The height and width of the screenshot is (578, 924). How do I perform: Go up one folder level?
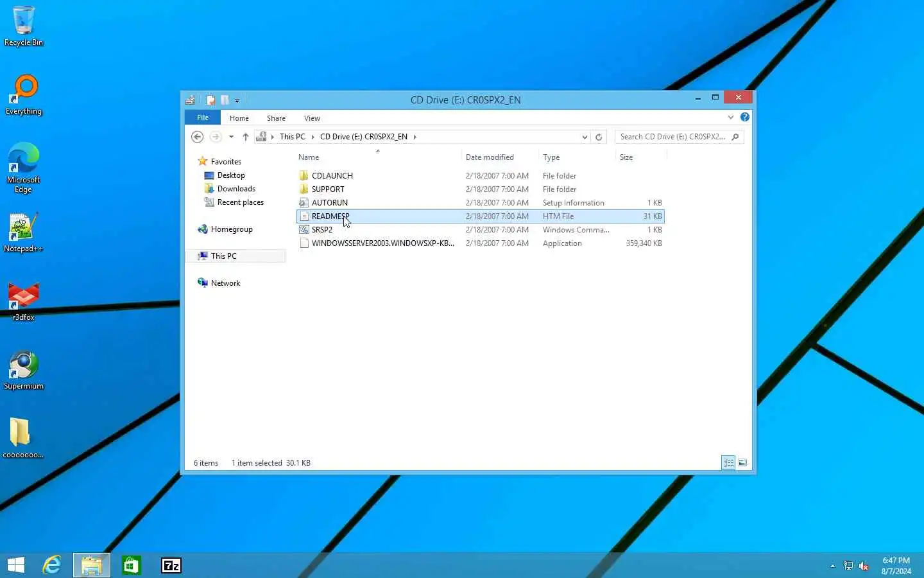[x=245, y=137]
